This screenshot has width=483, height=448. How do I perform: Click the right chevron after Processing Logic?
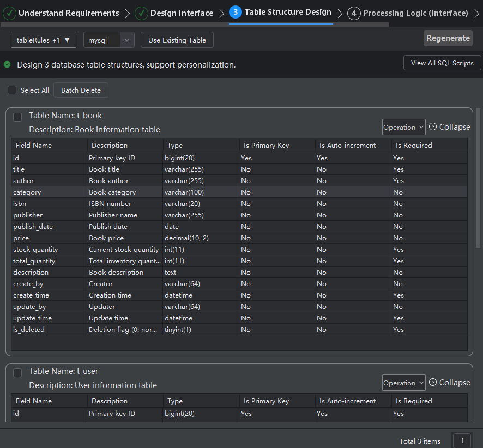478,13
